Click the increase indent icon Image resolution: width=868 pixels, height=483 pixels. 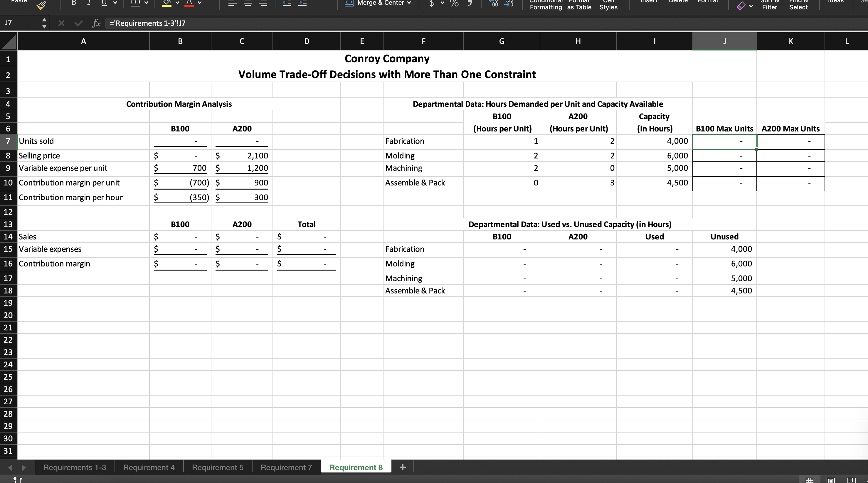coord(302,3)
